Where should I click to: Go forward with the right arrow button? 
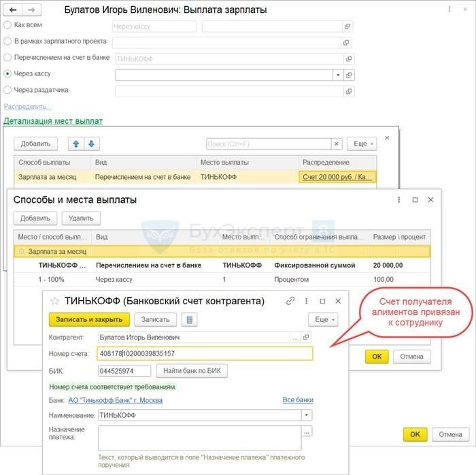click(31, 10)
